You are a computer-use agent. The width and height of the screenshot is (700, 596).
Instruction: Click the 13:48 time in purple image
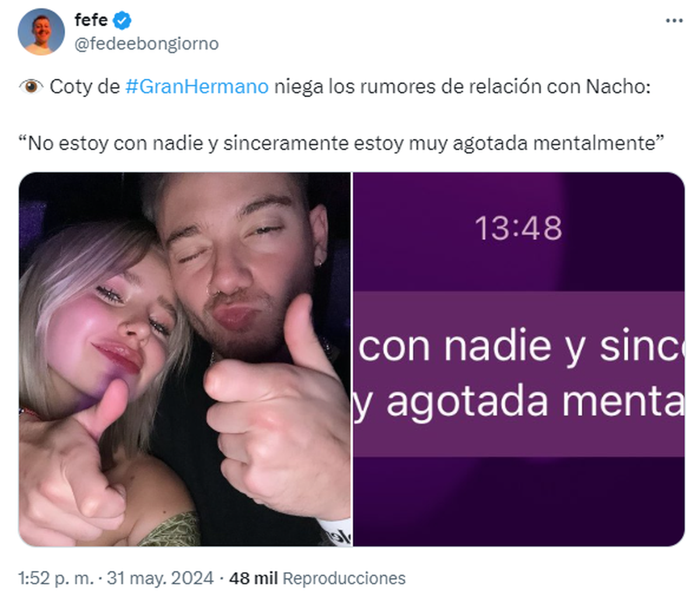[x=518, y=228]
